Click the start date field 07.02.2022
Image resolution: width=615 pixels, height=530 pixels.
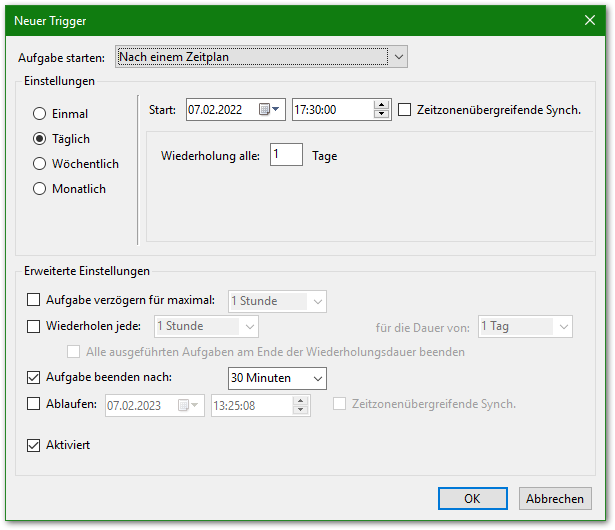(221, 110)
